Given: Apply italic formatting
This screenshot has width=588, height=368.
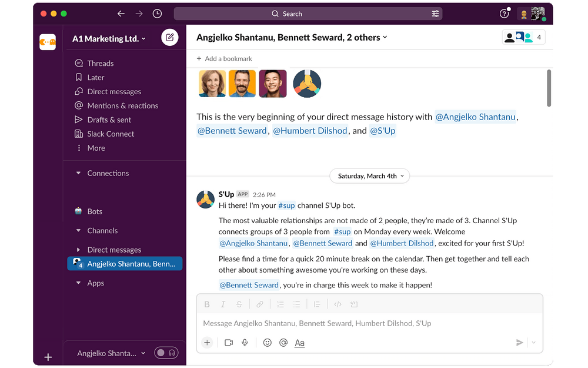Looking at the screenshot, I should (223, 304).
